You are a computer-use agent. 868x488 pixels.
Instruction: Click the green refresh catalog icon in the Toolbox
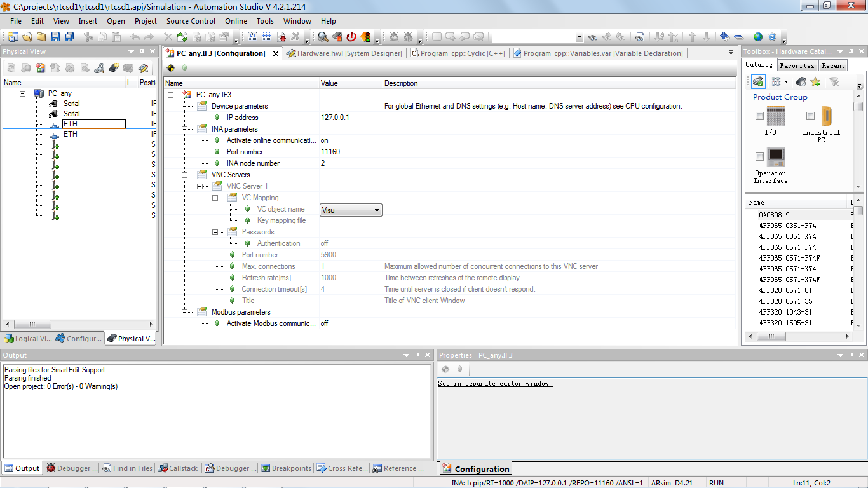click(x=757, y=81)
